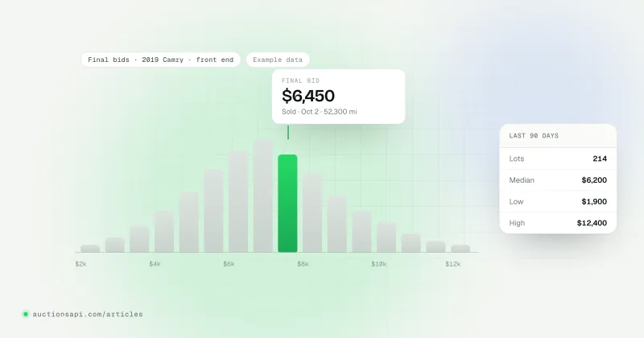Click the "Low" row label
Screen dimensions: 644x338
click(516, 202)
